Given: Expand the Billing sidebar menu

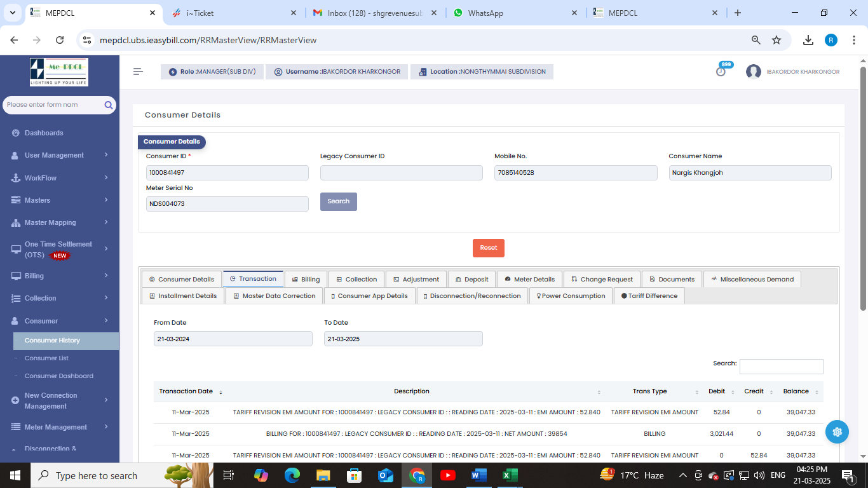Looking at the screenshot, I should pyautogui.click(x=60, y=276).
